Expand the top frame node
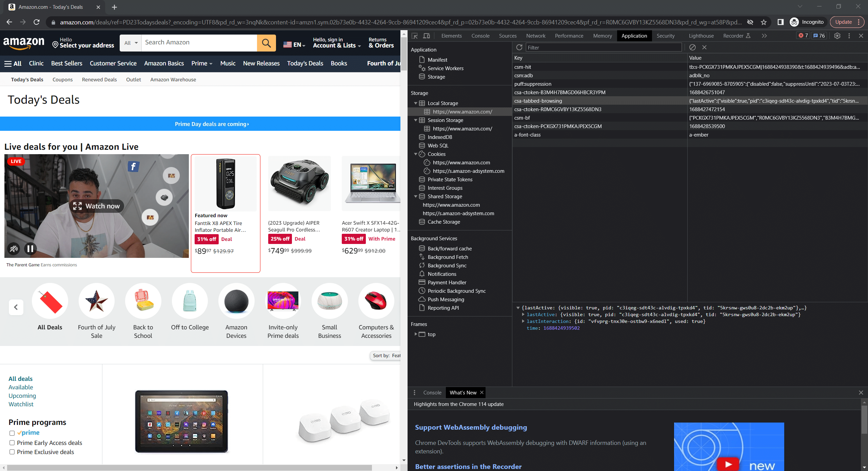This screenshot has width=868, height=471. tap(416, 334)
